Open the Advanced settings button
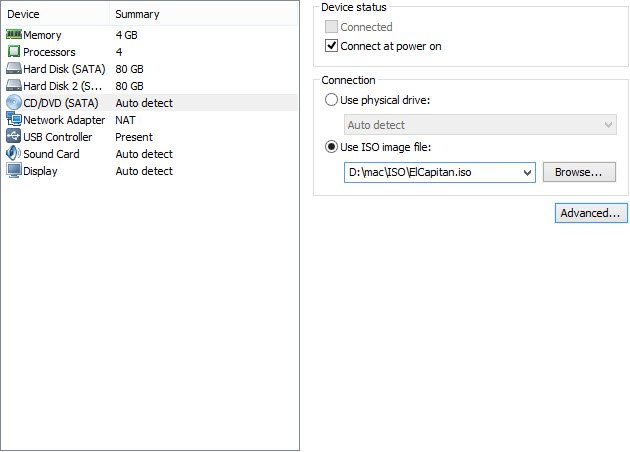This screenshot has height=452, width=630. pyautogui.click(x=591, y=213)
